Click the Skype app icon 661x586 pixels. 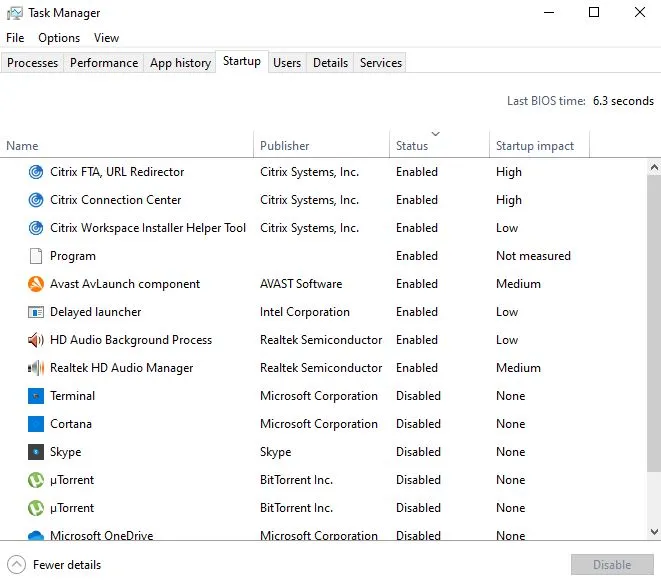point(36,452)
